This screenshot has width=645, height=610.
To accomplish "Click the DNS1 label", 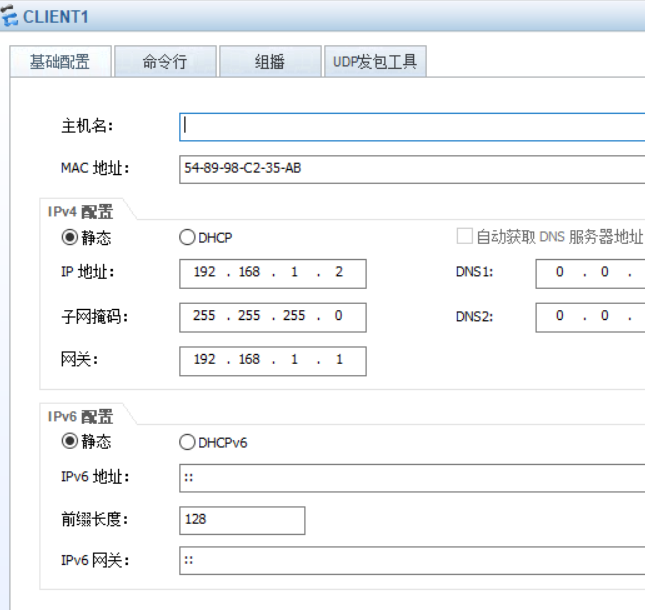I will (x=474, y=272).
